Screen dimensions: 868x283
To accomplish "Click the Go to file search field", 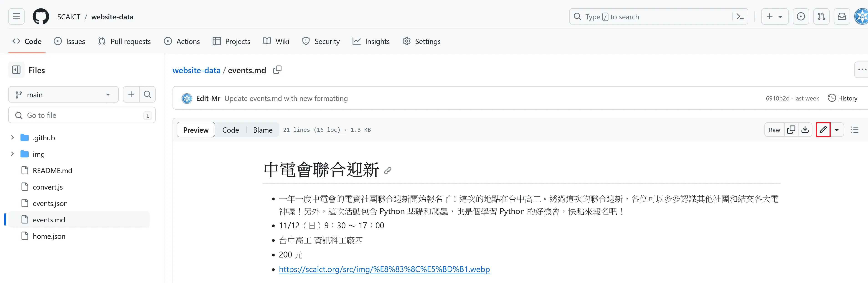I will point(81,115).
